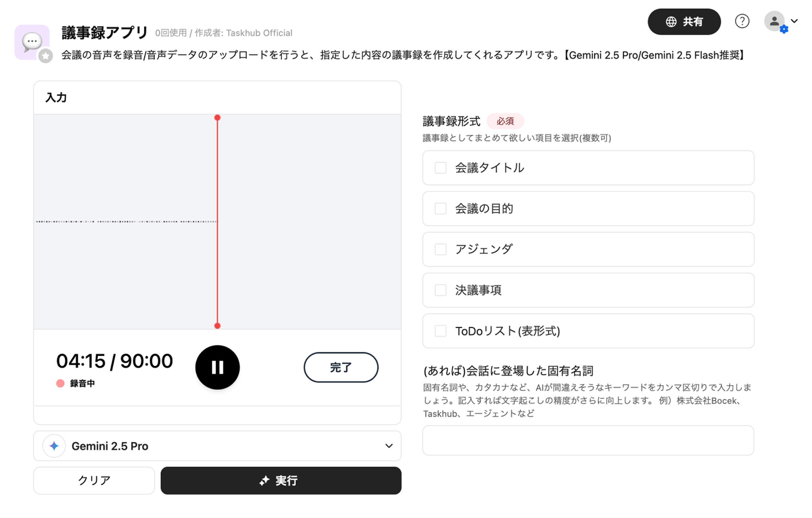The height and width of the screenshot is (518, 812).
Task: Expand the Gemini 2.5 Pro model dropdown
Action: click(x=389, y=446)
